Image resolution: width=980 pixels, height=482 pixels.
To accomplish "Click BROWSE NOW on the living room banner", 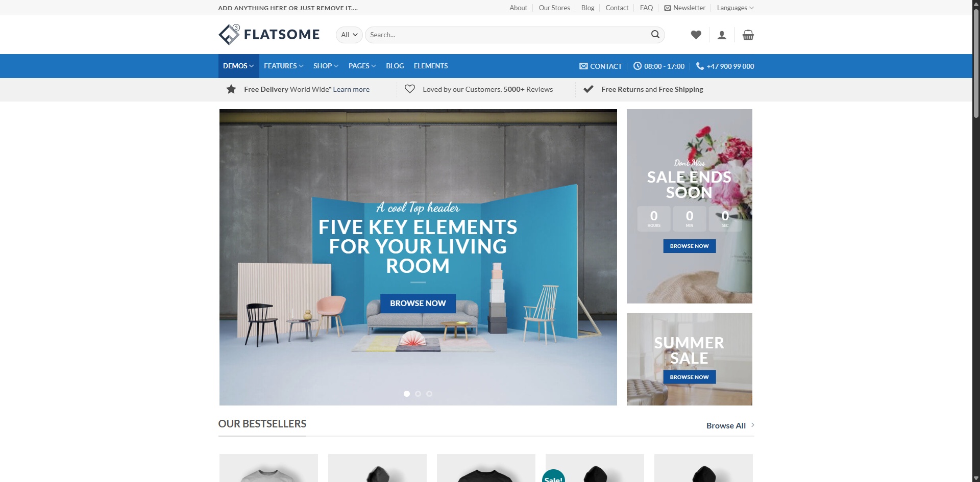I will [418, 303].
